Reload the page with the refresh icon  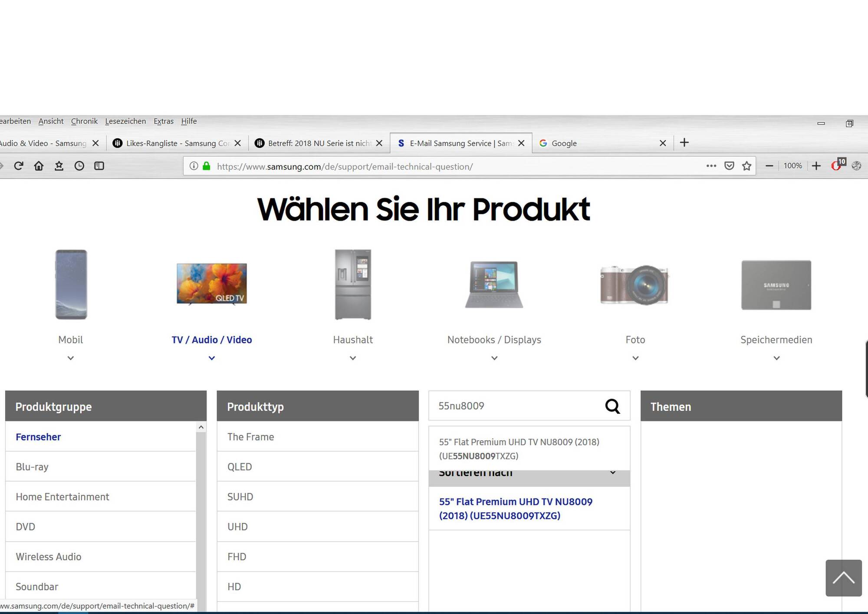[18, 166]
